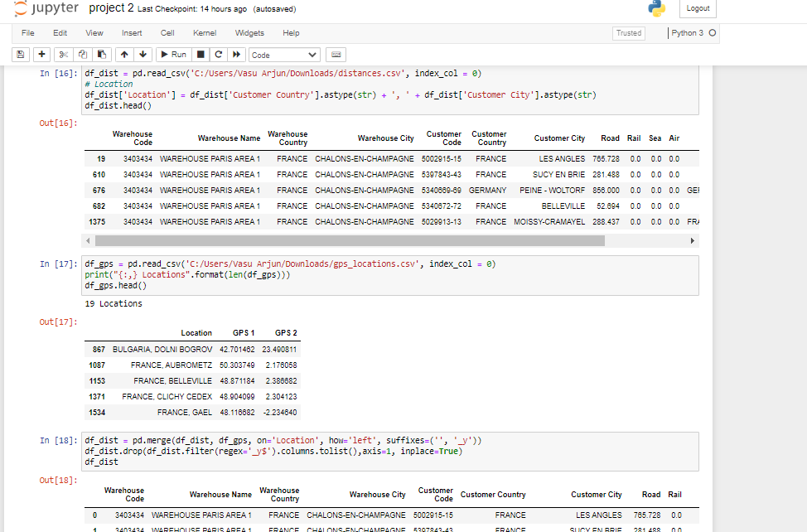Click the 'LES ANGLES' cell in Out[16]
Screen dimensions: 807x532
tap(562, 159)
